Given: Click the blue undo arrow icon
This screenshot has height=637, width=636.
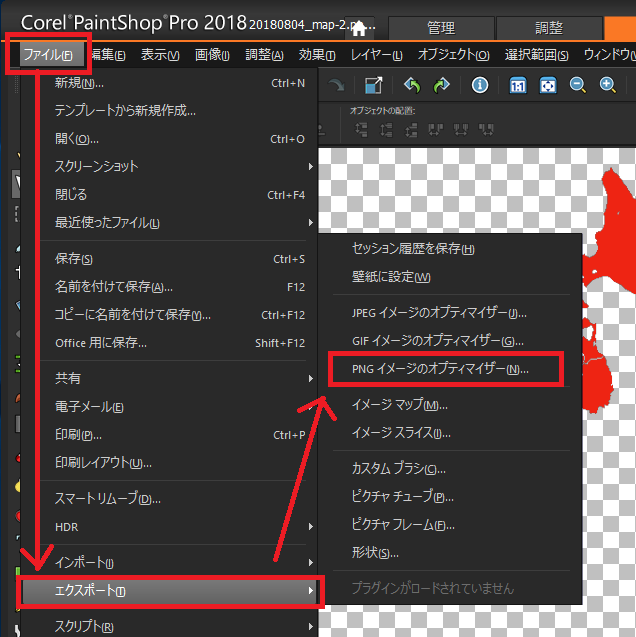Looking at the screenshot, I should click(412, 85).
